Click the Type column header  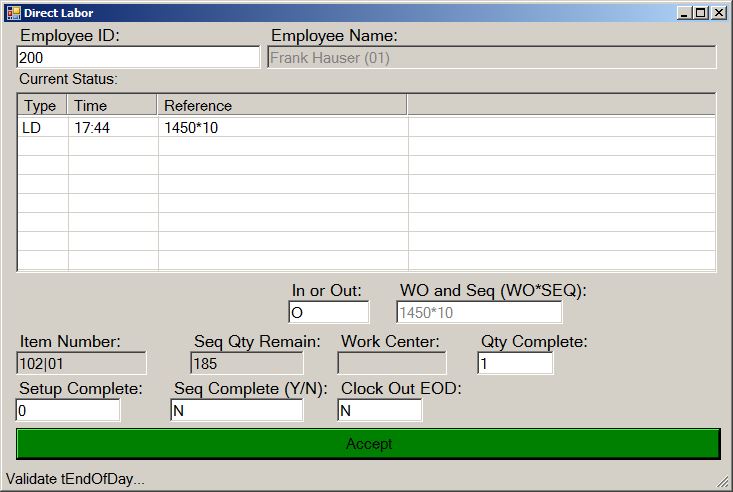41,106
